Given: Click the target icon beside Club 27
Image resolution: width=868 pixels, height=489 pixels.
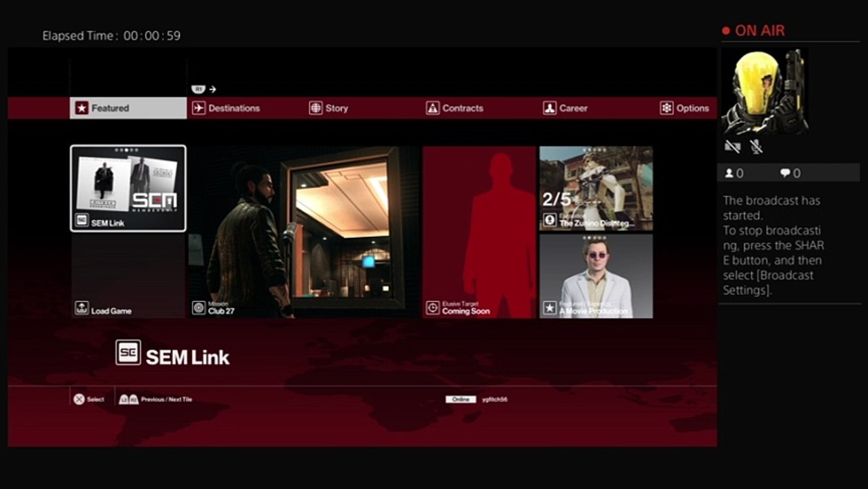Looking at the screenshot, I should 199,308.
